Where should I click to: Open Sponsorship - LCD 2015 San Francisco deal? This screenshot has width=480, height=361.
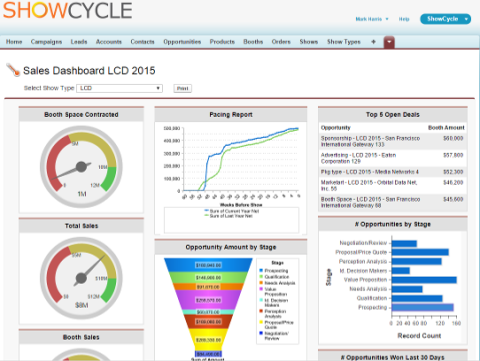[370, 141]
